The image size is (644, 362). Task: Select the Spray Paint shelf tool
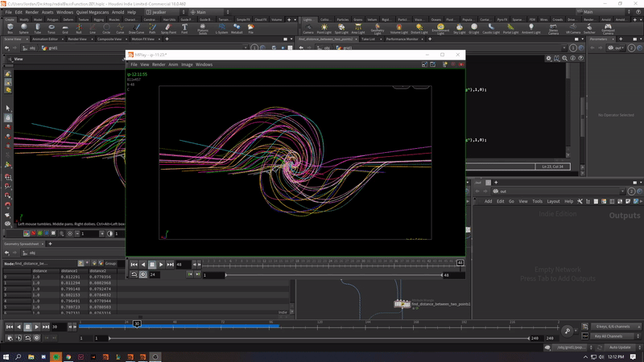(x=167, y=28)
